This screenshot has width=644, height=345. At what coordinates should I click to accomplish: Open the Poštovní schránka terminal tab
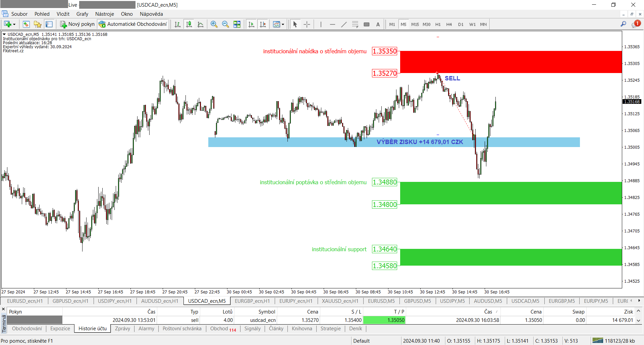[182, 329]
